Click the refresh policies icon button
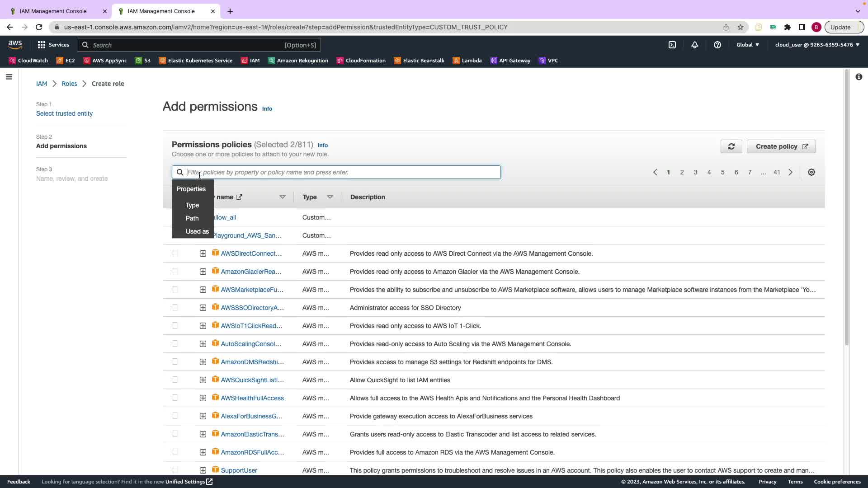Image resolution: width=868 pixels, height=488 pixels. tap(731, 146)
